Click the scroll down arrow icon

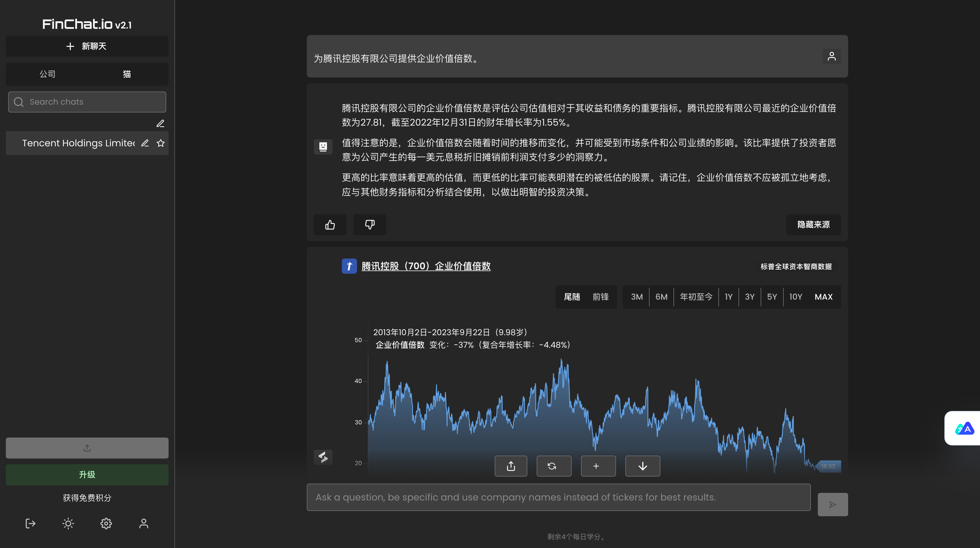(643, 466)
